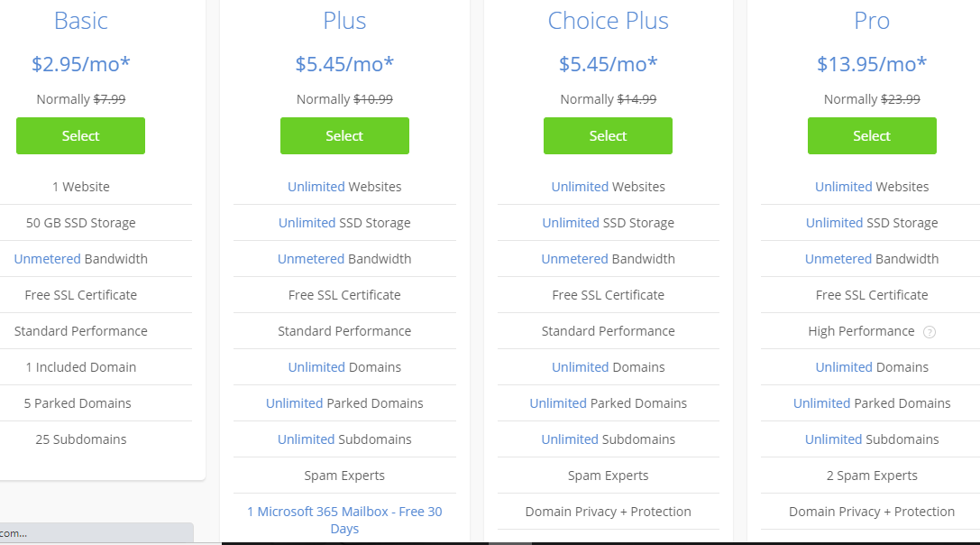Click the Basic plan $2.95/mo price

coord(80,64)
